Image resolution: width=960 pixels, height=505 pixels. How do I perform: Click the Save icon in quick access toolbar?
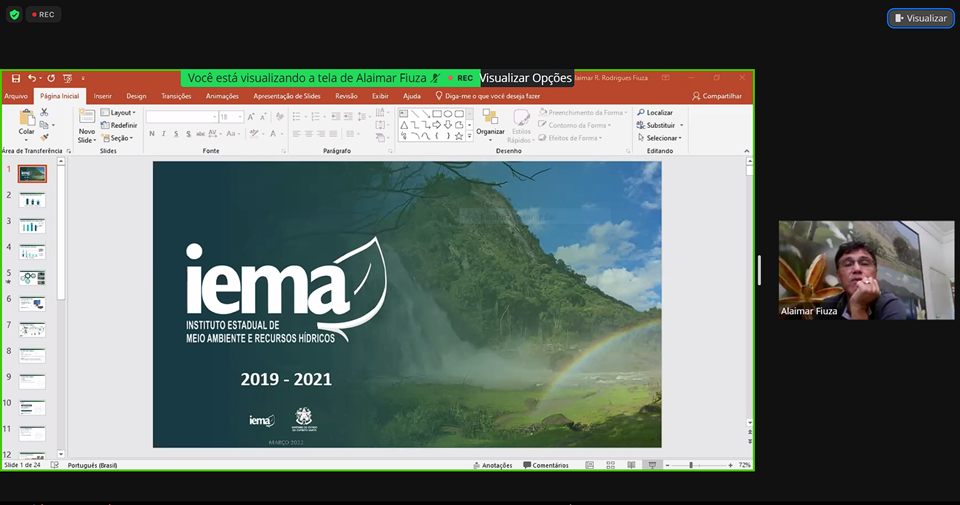pyautogui.click(x=16, y=78)
